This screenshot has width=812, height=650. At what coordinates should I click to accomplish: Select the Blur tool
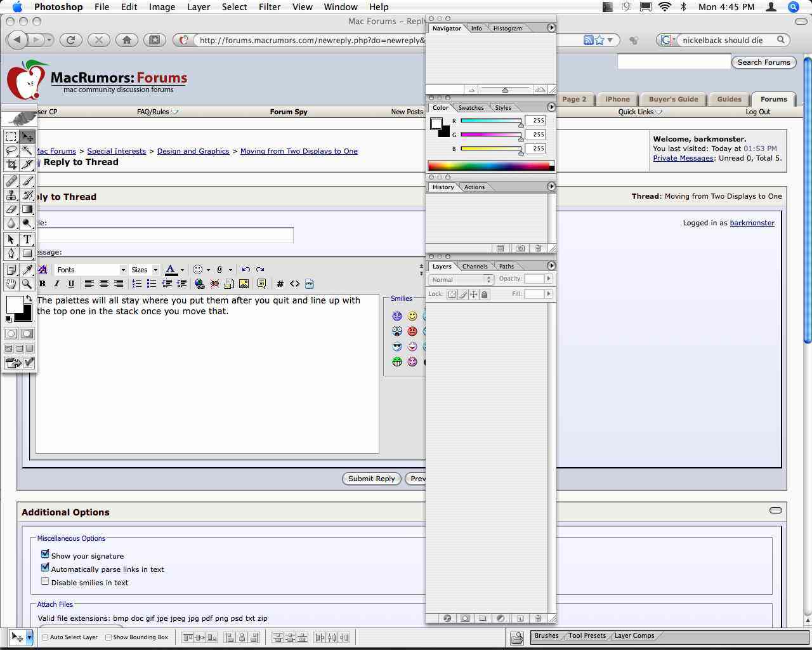coord(11,223)
